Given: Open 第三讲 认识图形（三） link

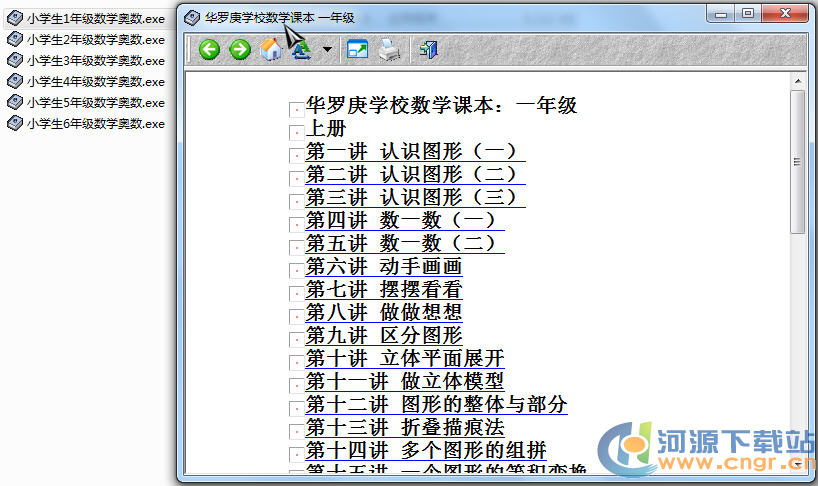Looking at the screenshot, I should [x=415, y=197].
